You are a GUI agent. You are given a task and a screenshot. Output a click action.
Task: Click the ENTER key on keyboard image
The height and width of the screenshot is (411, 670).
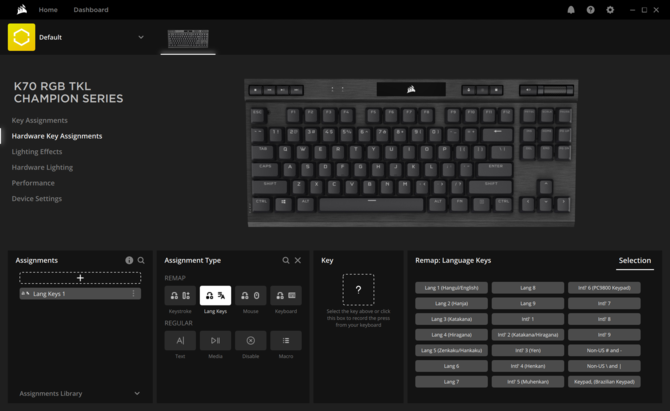(x=495, y=169)
